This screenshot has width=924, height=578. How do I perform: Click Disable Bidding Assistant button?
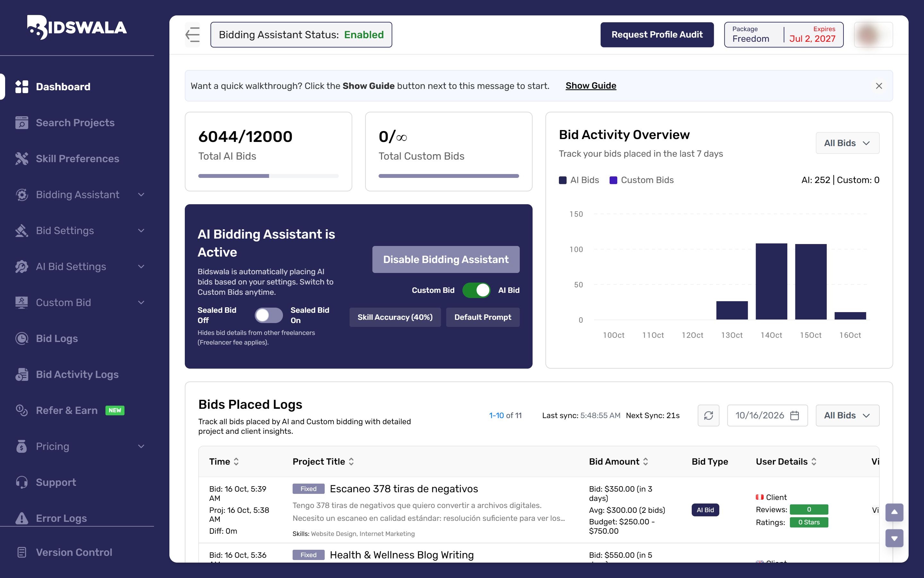pyautogui.click(x=446, y=259)
